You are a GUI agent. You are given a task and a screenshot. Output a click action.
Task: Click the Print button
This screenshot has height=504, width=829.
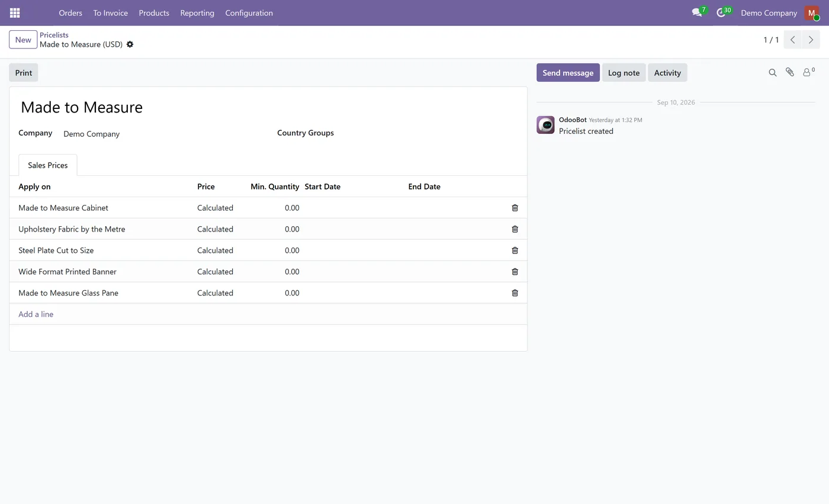24,72
